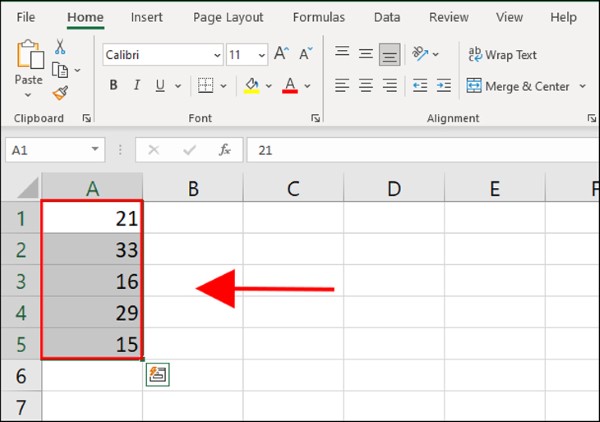Open the Formulas ribbon tab
Image resolution: width=600 pixels, height=422 pixels.
pos(318,17)
